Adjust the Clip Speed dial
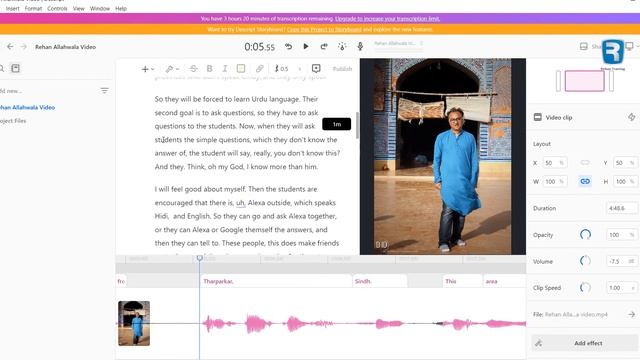Viewport: 640px width, 360px height. pos(585,288)
